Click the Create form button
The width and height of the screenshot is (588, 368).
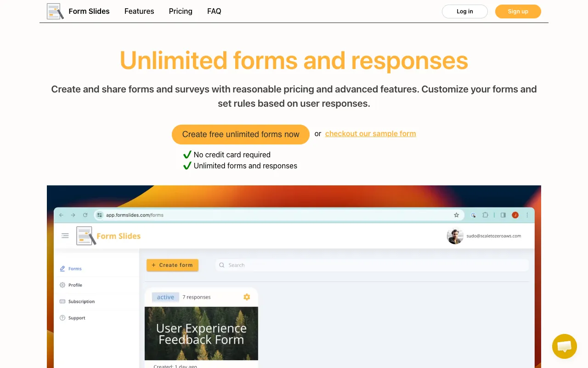172,265
